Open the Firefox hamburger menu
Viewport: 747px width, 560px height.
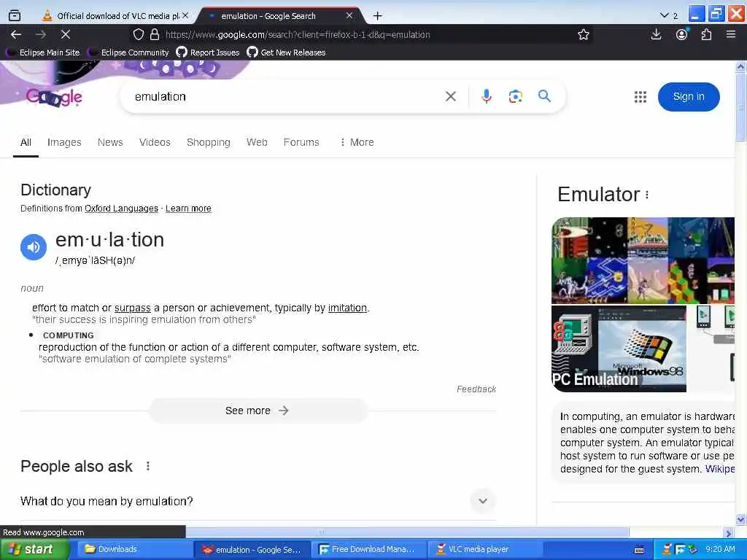click(x=731, y=34)
